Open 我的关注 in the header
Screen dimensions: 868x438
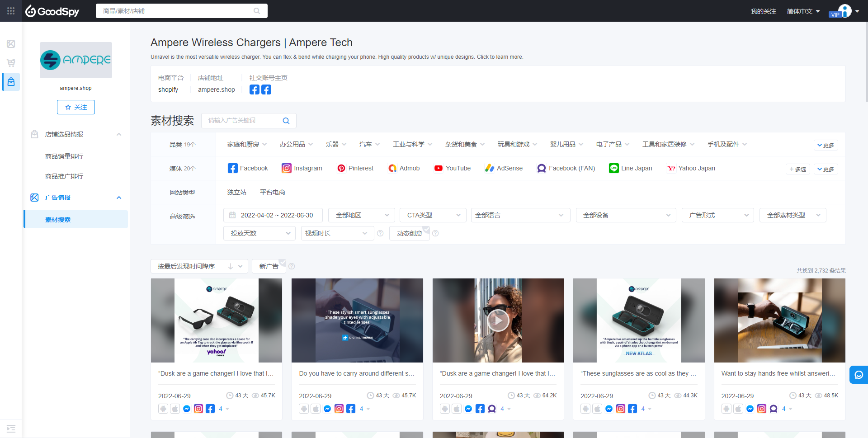[x=764, y=11]
